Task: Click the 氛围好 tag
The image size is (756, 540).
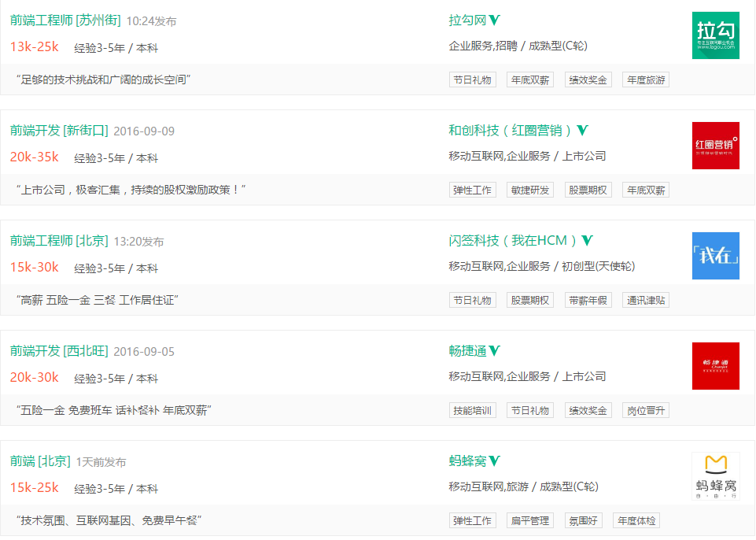Action: (x=584, y=520)
